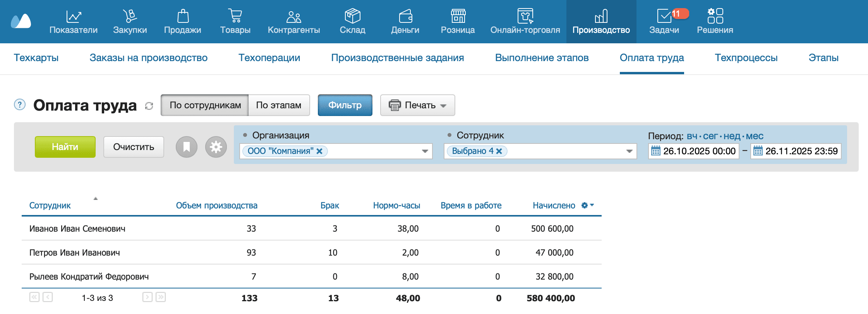The image size is (868, 314).
Task: Open the Онлайн-торговля section
Action: (x=525, y=22)
